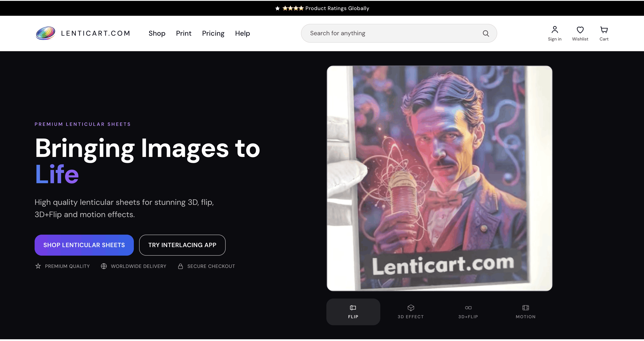Click Product Ratings Globally banner text
644x341 pixels.
[337, 8]
